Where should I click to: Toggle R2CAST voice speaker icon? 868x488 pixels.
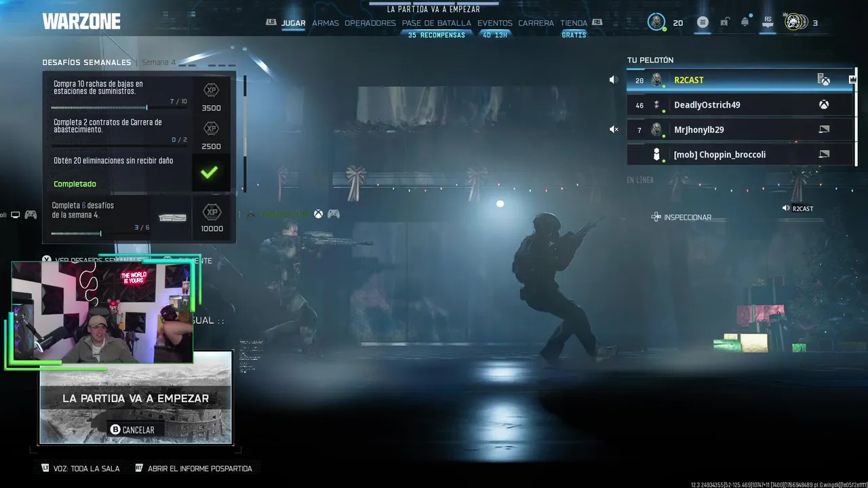coord(613,80)
